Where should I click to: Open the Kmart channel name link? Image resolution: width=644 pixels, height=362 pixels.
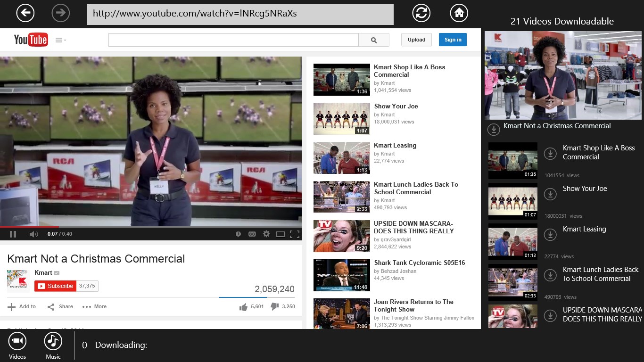tap(43, 272)
